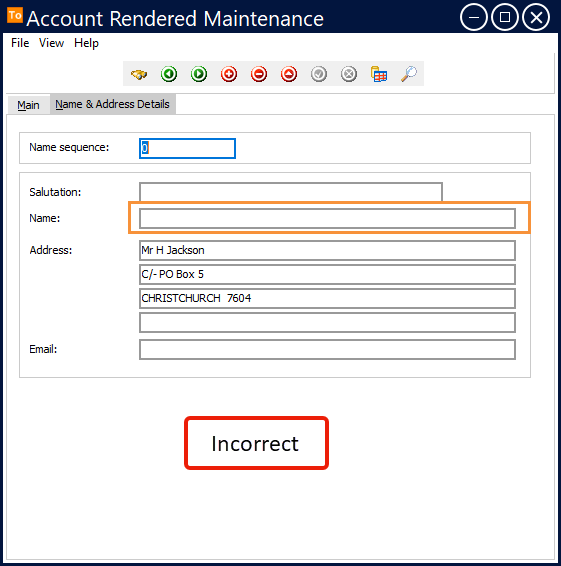The height and width of the screenshot is (566, 561).
Task: Go to previous record with green left arrow
Action: click(x=169, y=74)
